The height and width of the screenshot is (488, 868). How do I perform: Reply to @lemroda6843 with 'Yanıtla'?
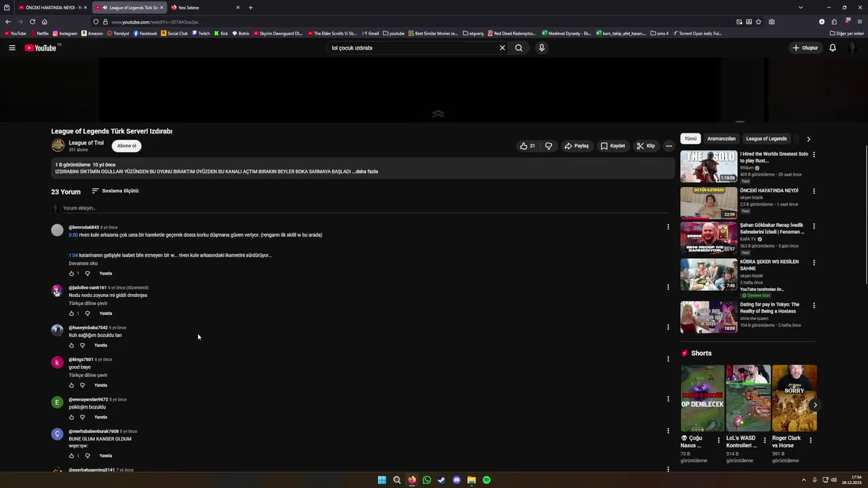[x=106, y=274]
